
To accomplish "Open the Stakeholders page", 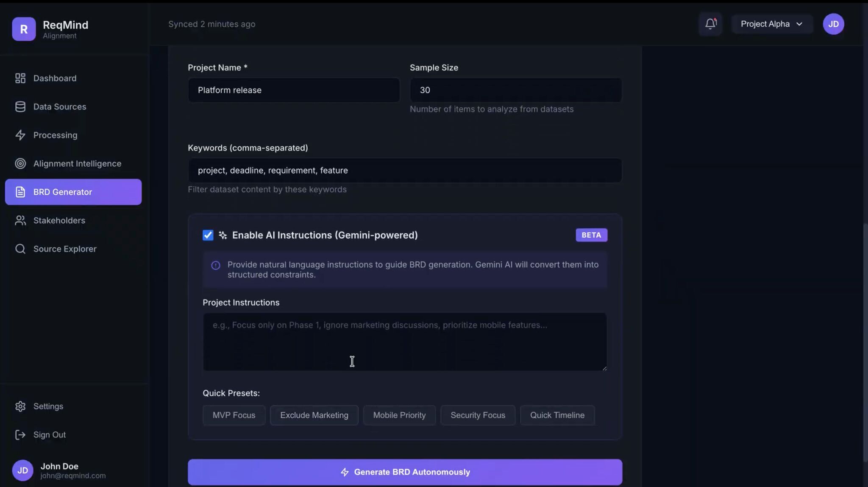I will click(73, 220).
